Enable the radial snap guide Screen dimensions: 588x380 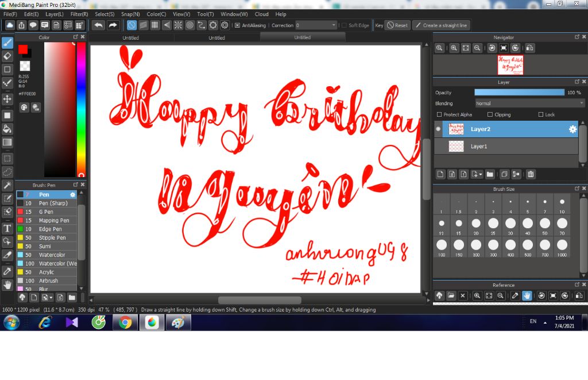pyautogui.click(x=178, y=25)
